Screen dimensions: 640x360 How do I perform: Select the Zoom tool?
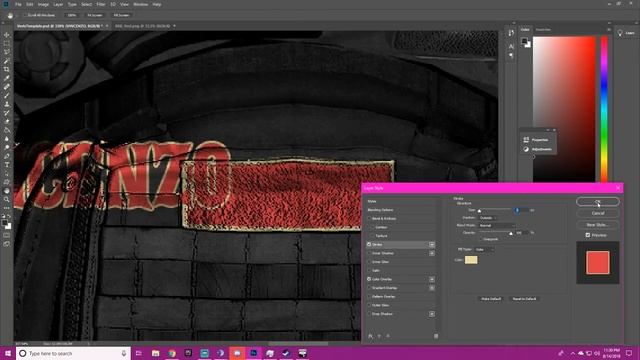coord(7,199)
